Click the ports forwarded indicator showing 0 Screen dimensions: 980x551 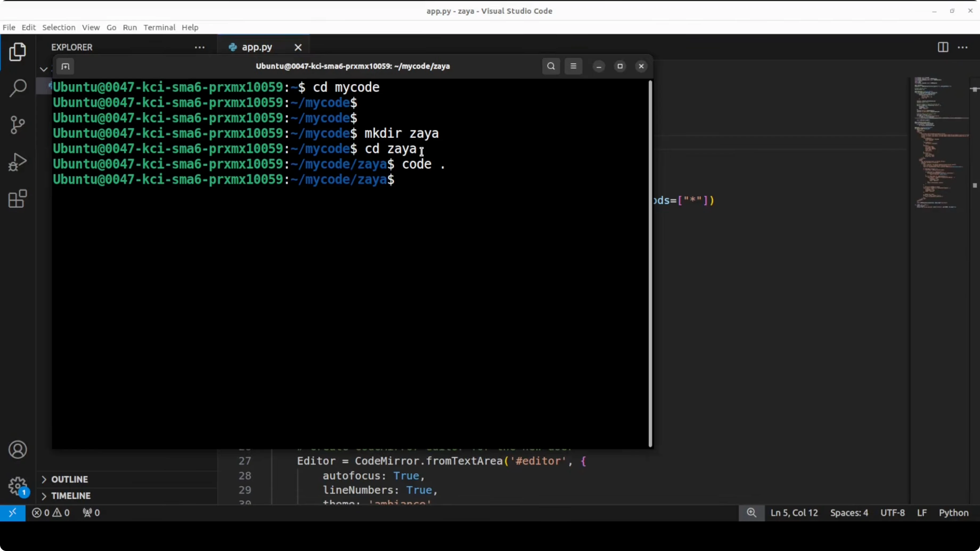[91, 513]
